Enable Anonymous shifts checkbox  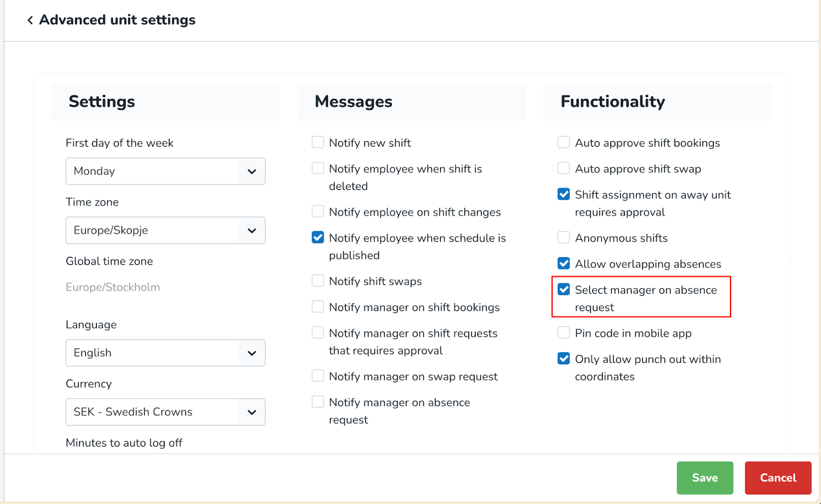tap(564, 237)
